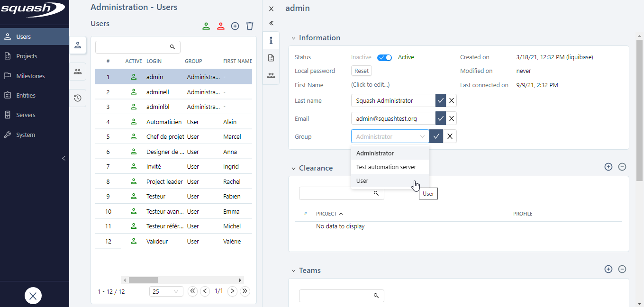Collapse the Teams section
The height and width of the screenshot is (307, 644).
[293, 271]
